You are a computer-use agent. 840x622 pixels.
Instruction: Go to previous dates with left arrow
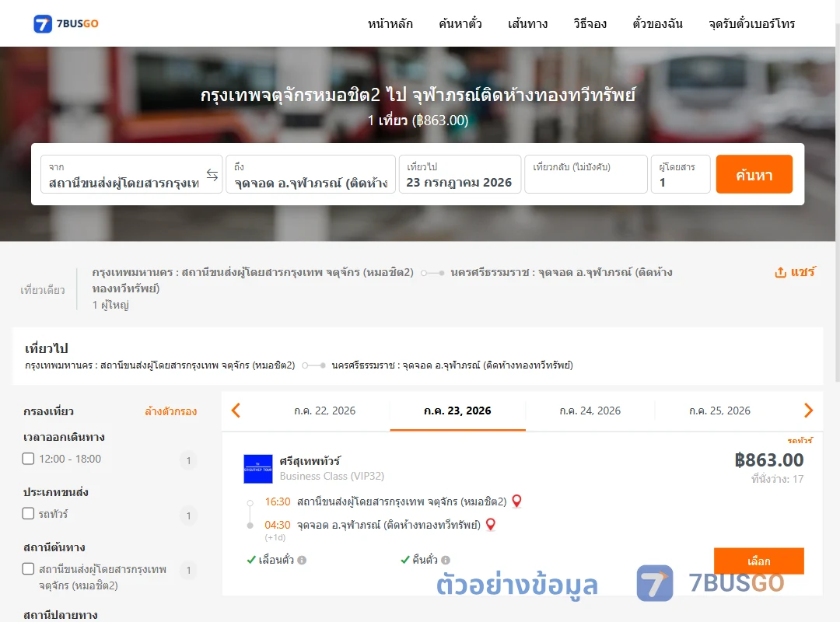236,411
